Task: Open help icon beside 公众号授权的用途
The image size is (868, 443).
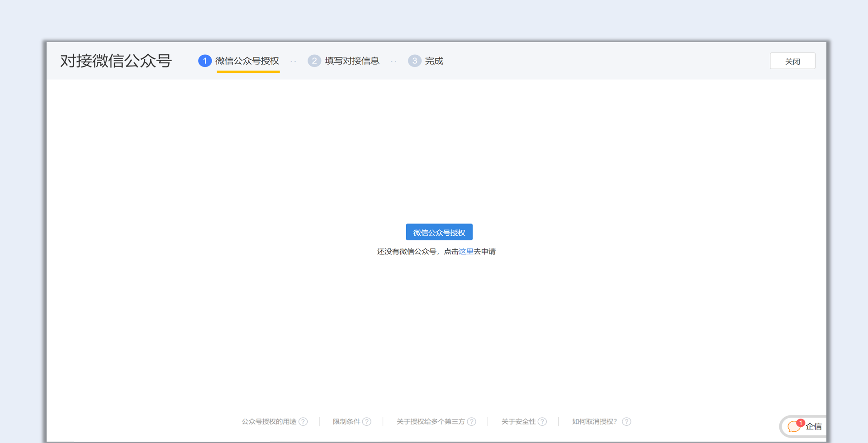Action: (303, 421)
